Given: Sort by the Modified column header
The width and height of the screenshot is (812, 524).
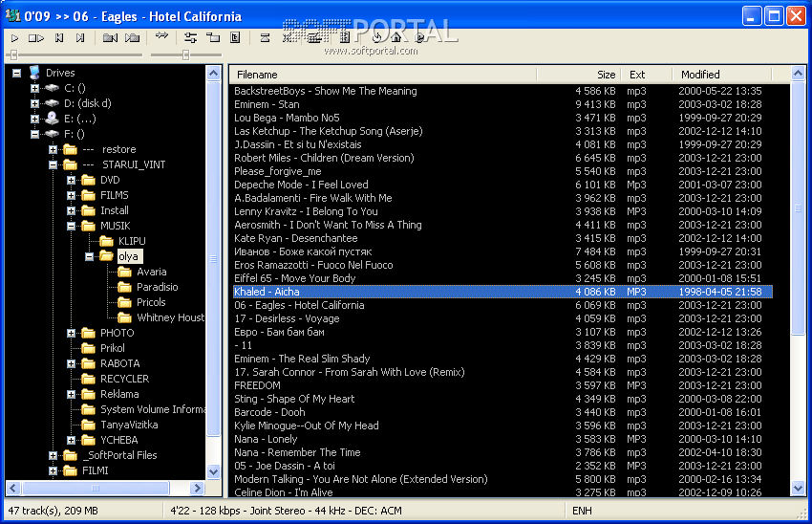Looking at the screenshot, I should click(722, 75).
